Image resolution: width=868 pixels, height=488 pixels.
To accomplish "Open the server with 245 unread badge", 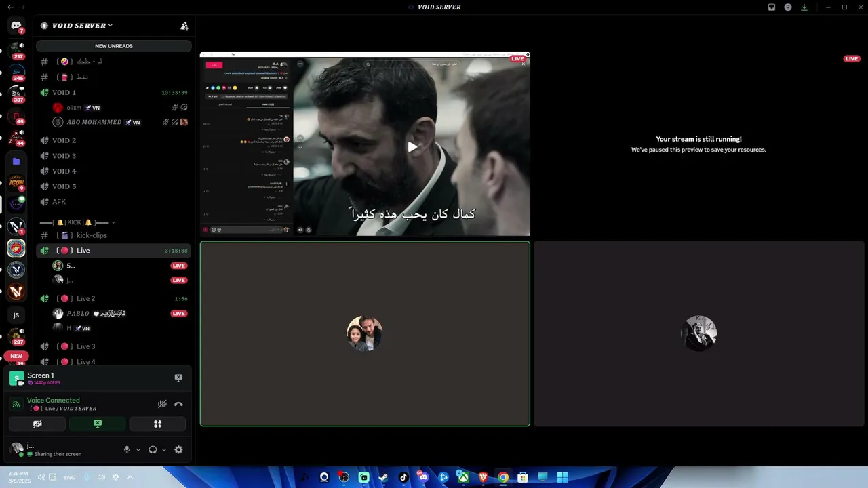I will click(16, 71).
